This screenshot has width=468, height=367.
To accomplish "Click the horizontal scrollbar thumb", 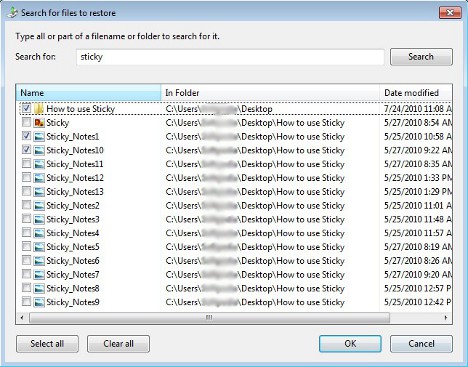I will tap(209, 317).
